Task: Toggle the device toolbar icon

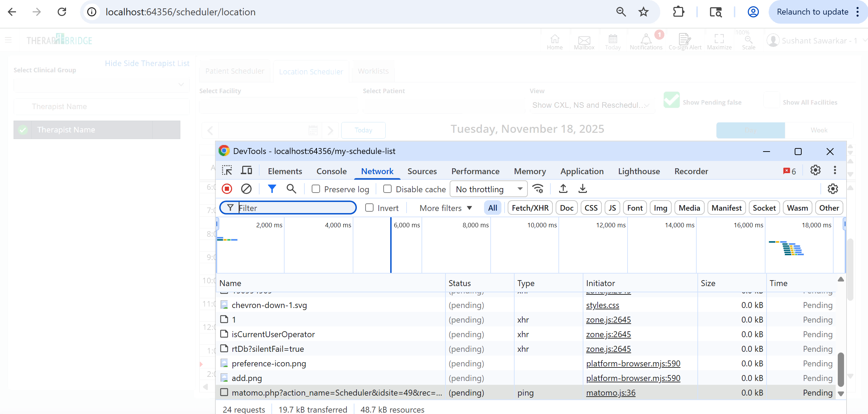Action: pyautogui.click(x=247, y=171)
